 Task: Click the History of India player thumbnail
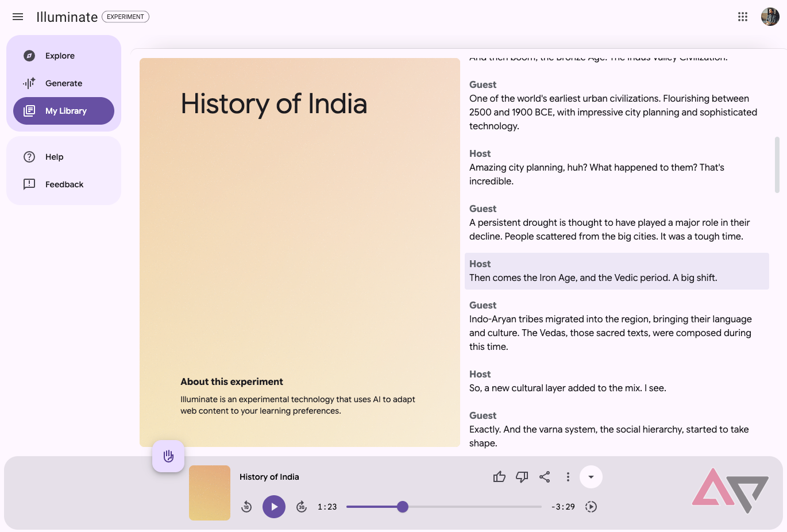pyautogui.click(x=210, y=493)
